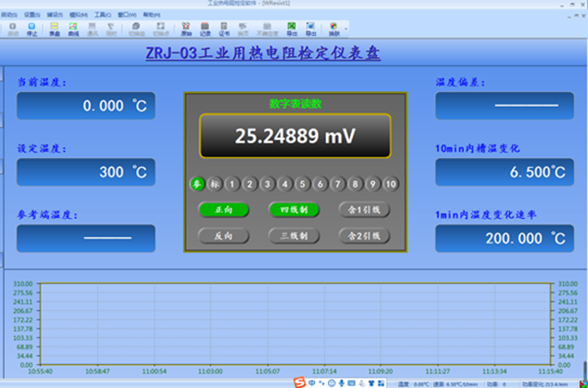Click the 温度偏差 empty value field
This screenshot has height=388, width=588.
tap(504, 106)
